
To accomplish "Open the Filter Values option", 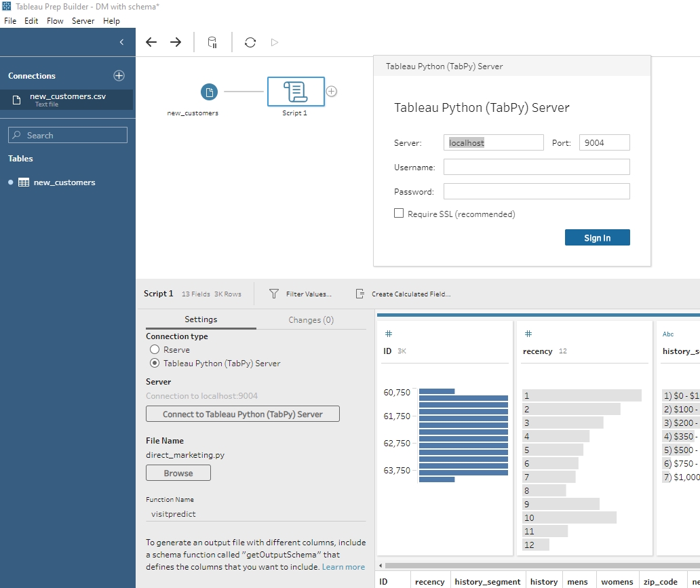I will 300,294.
